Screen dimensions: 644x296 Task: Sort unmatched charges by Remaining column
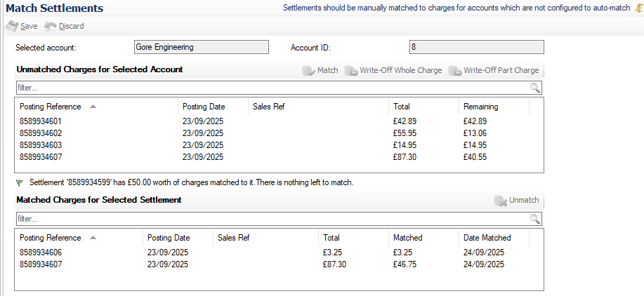click(x=480, y=107)
